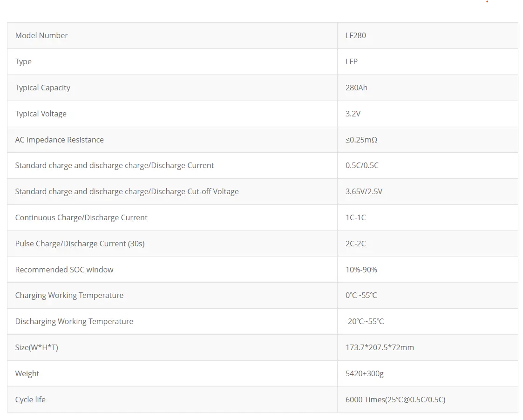Select the 3.65V/2.5V cut-off voltage value
Screen dimensions: 523x420
[364, 191]
